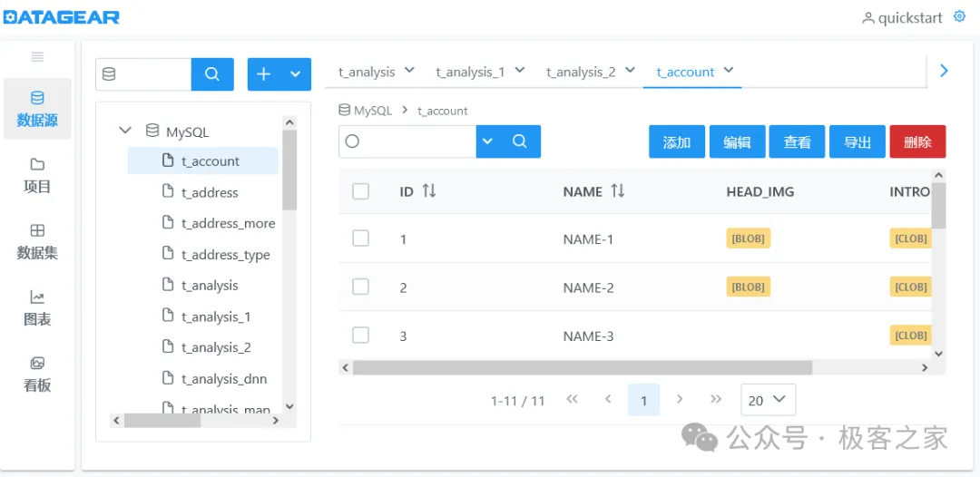Click the right arrow to move through tabs
980x477 pixels.
(944, 71)
